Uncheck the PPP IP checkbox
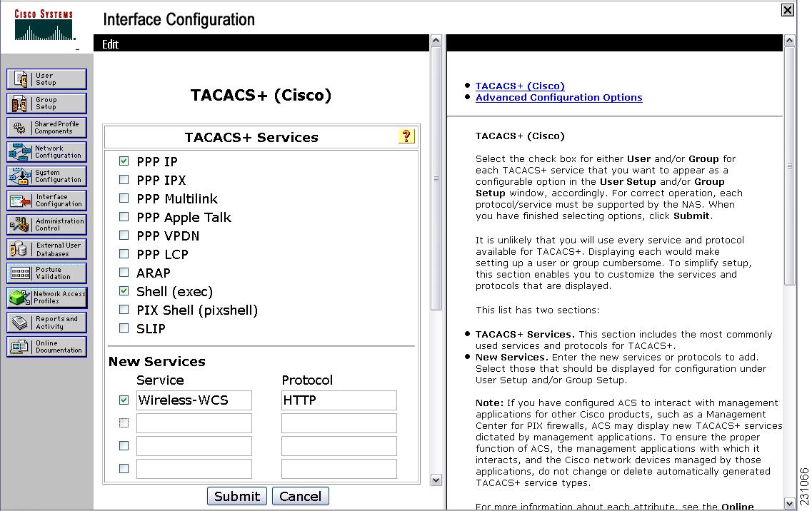 click(x=124, y=161)
